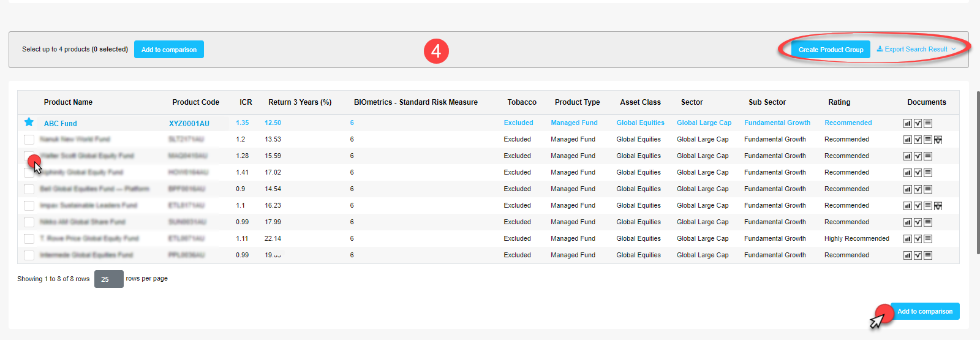The height and width of the screenshot is (340, 980).
Task: Sort by the Return 3 Years (%) column
Action: pos(300,102)
